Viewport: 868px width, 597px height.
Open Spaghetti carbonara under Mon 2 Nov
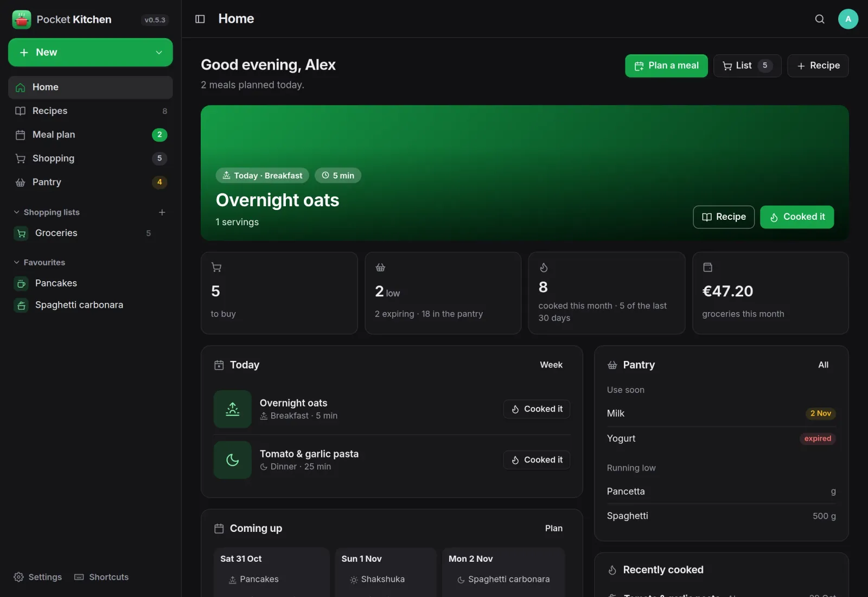pyautogui.click(x=503, y=580)
